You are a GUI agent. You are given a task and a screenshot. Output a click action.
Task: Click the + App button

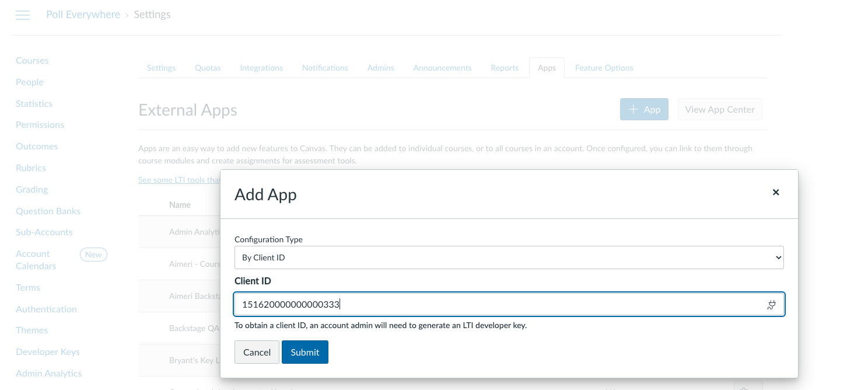pos(644,109)
